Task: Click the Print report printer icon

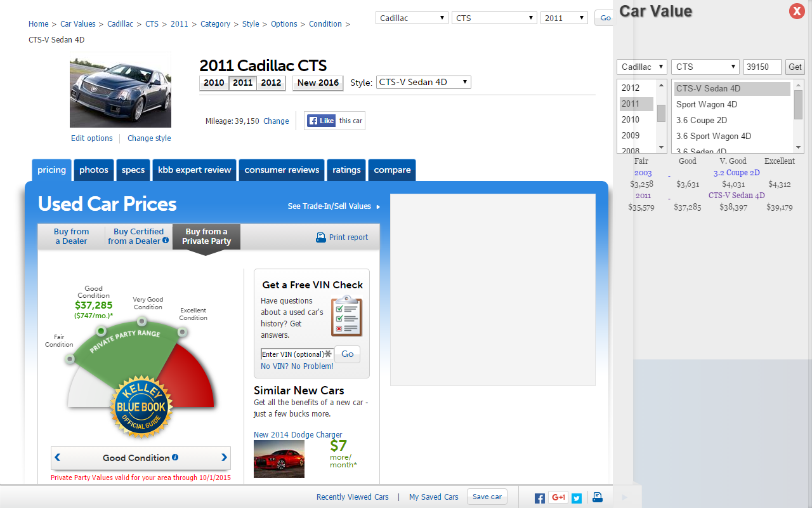Action: tap(321, 236)
